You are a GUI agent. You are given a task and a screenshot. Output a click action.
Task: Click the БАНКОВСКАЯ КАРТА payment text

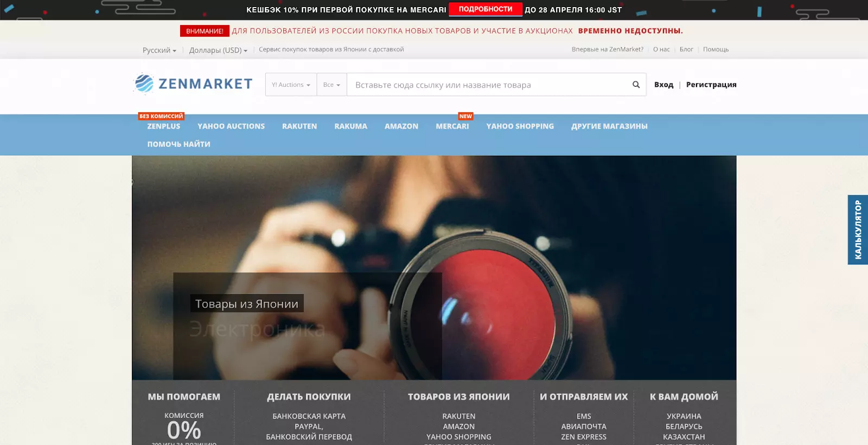[x=309, y=416]
